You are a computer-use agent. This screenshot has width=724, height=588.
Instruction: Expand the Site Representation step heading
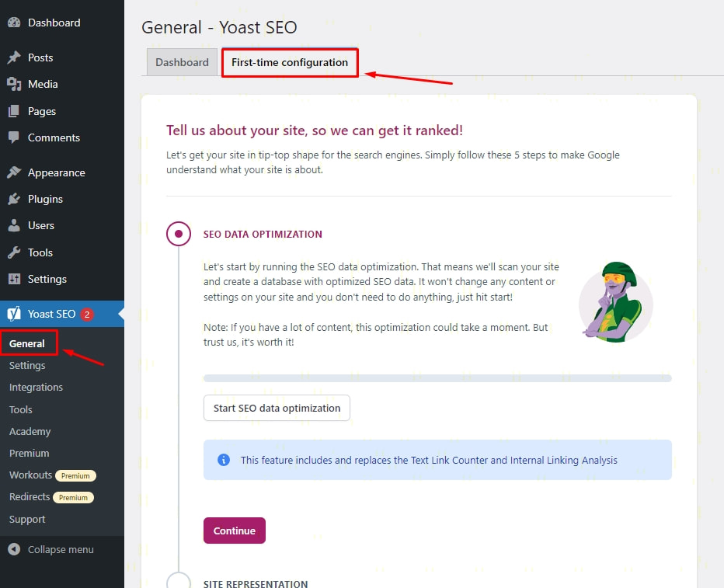click(x=255, y=583)
